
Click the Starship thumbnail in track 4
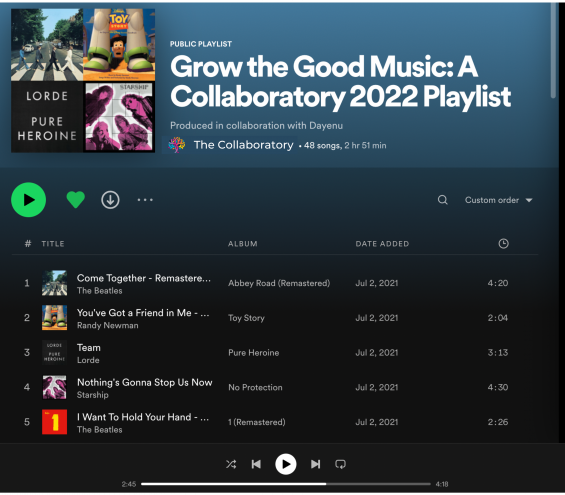[x=54, y=387]
